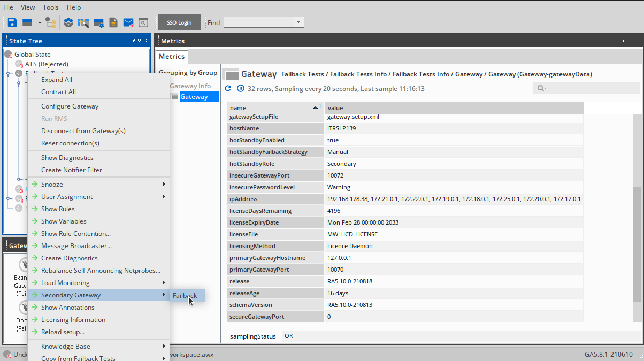Click the magnifier search window toolbar icon

pyautogui.click(x=143, y=22)
